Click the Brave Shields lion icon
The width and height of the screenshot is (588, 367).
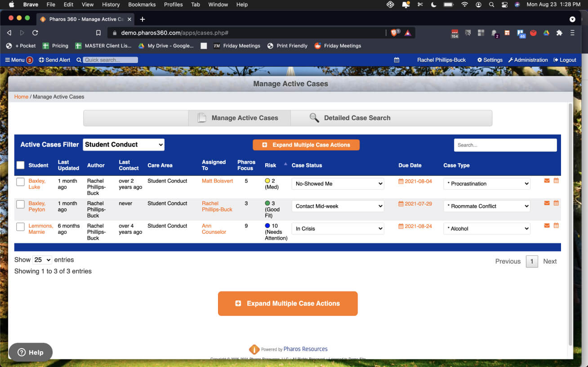coord(394,33)
